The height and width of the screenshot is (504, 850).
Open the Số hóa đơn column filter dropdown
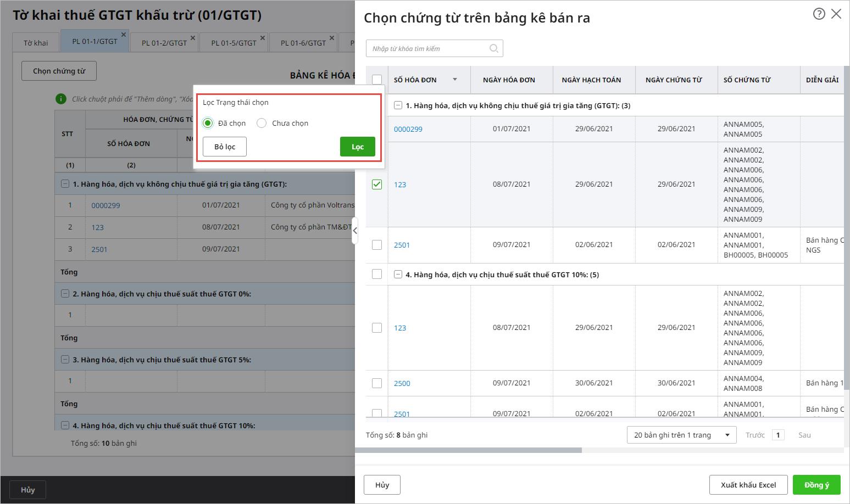click(455, 80)
